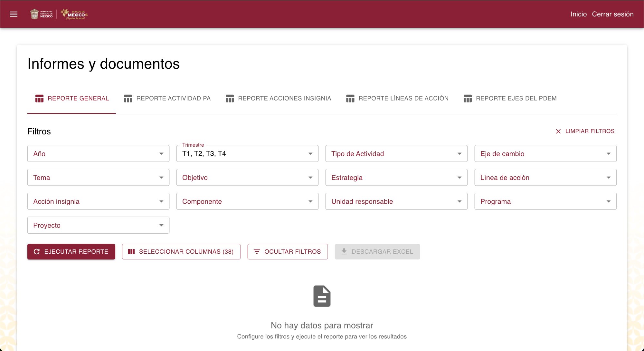Click the table icon of Reporte Actividad PA
Viewport: 644px width, 351px height.
click(x=128, y=99)
